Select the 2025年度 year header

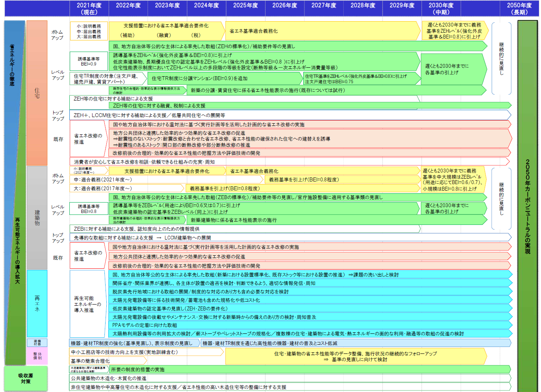[245, 8]
